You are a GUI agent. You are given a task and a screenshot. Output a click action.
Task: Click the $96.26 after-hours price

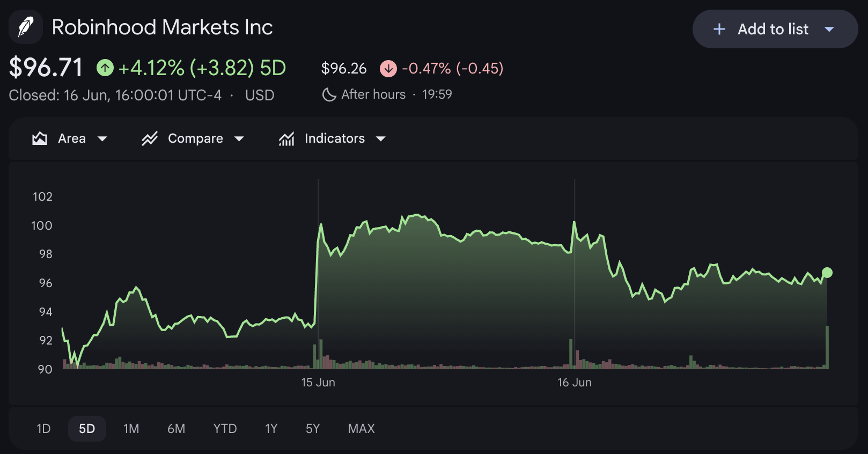(x=344, y=68)
